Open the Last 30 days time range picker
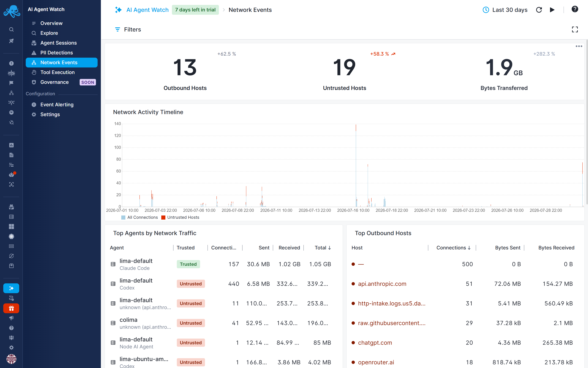 (505, 10)
